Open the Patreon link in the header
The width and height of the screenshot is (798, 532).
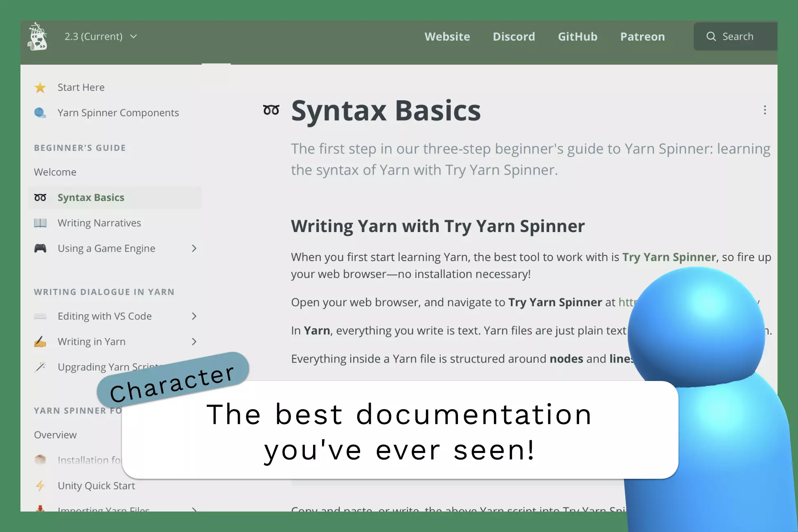pos(642,36)
